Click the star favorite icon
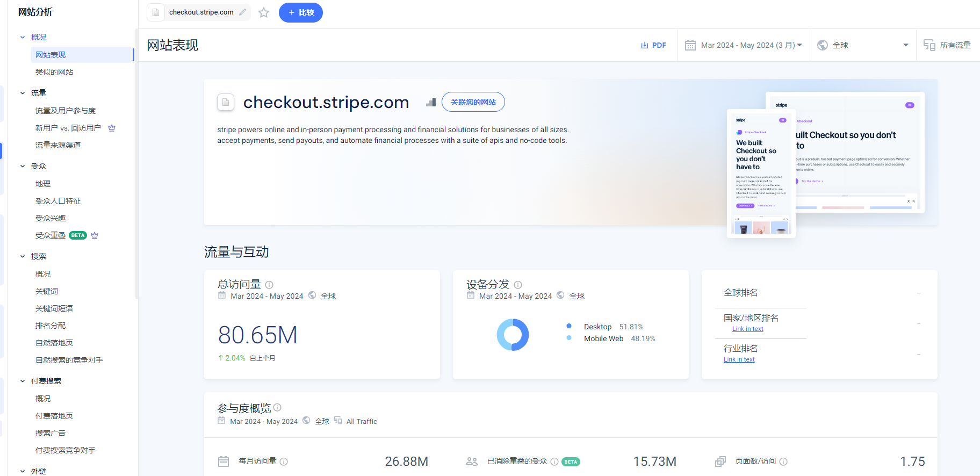 [x=263, y=12]
